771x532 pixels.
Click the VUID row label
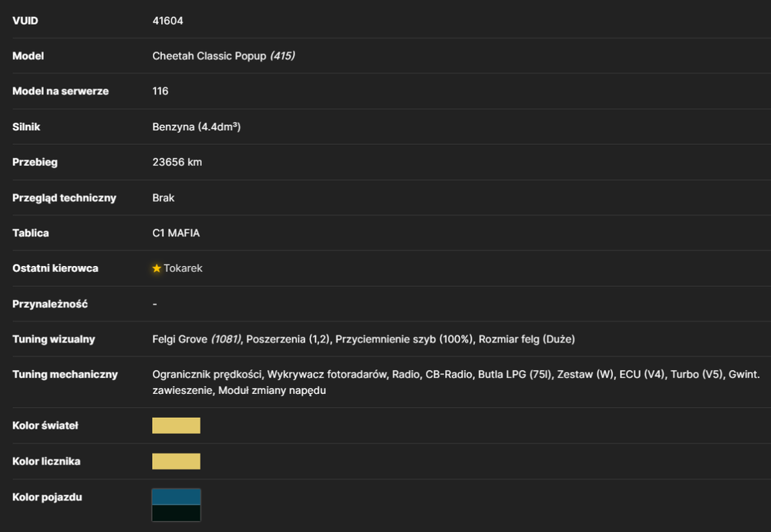tap(25, 21)
